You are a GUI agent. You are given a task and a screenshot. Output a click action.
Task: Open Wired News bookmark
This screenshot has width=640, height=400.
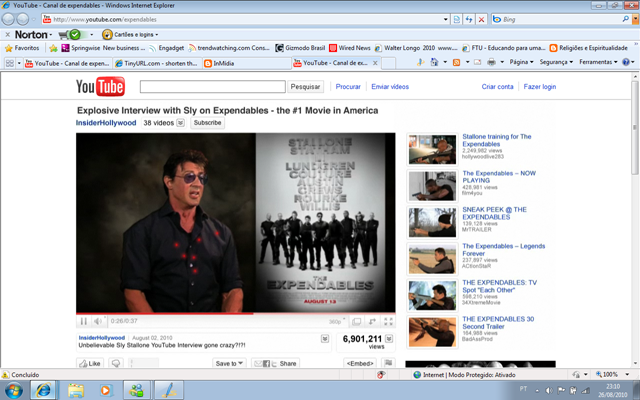(350, 48)
